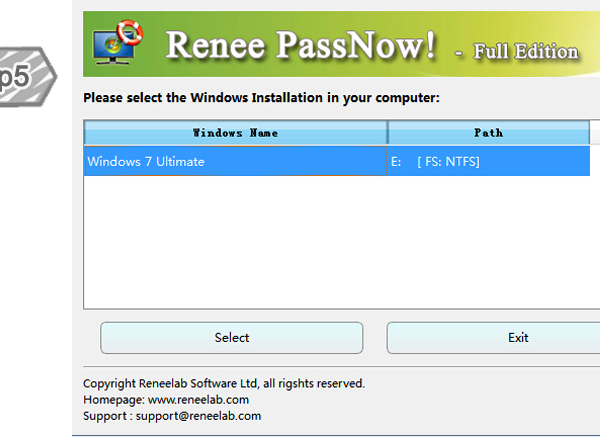Image resolution: width=600 pixels, height=437 pixels.
Task: Click the 'Please select the Windows Installation' label
Action: tap(261, 98)
